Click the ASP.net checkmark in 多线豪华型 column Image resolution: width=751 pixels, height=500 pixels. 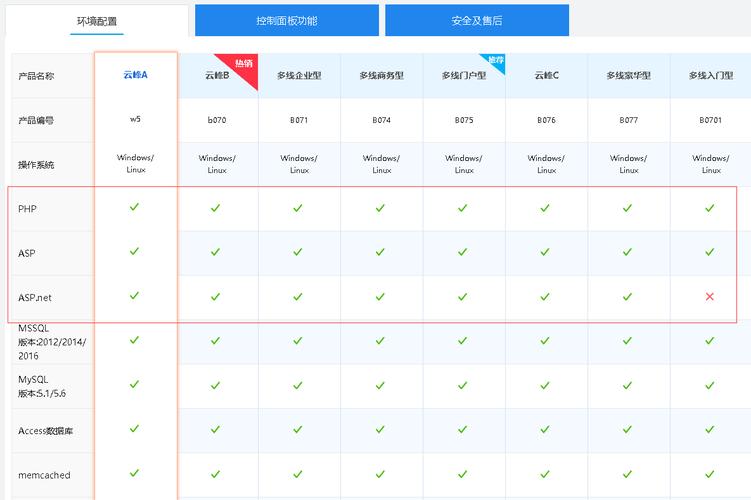click(627, 296)
